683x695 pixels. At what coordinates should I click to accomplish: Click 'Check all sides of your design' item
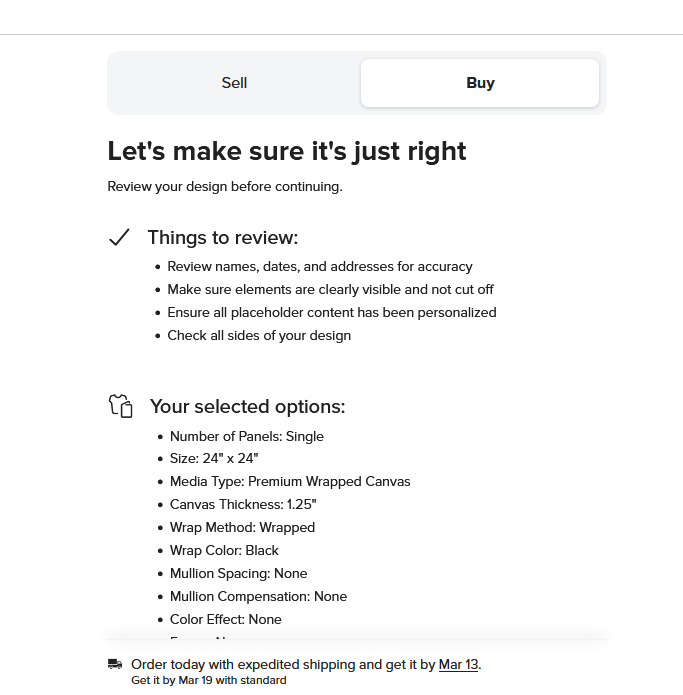259,336
